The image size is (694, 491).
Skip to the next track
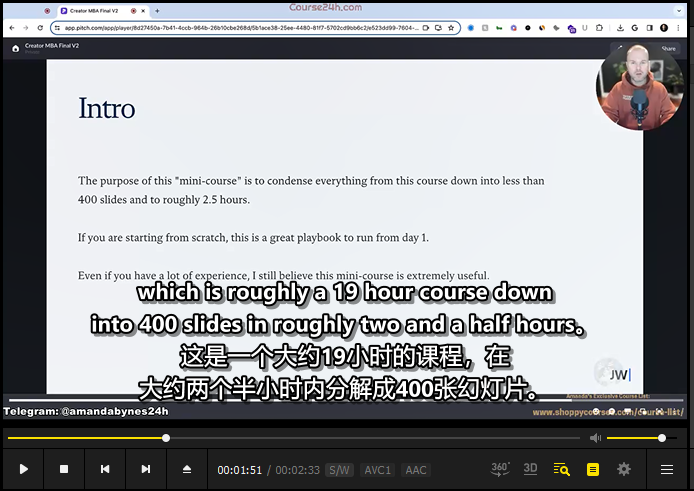tap(146, 469)
